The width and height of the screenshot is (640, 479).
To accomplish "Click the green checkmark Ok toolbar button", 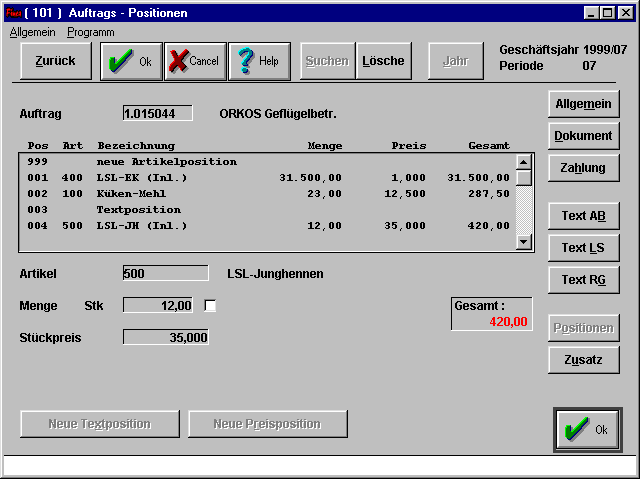I will tap(131, 61).
